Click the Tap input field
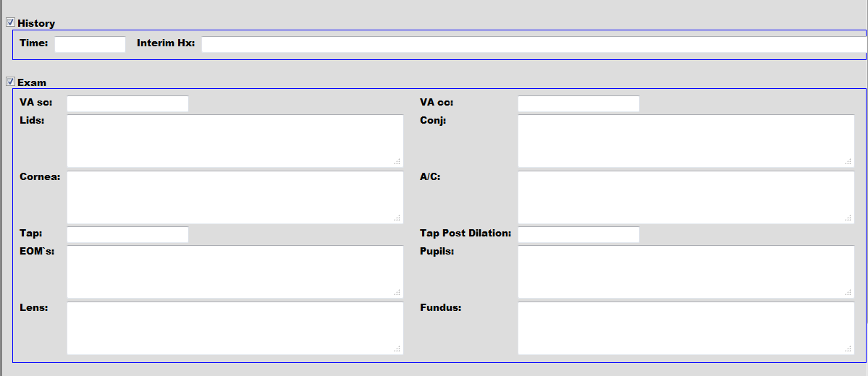868x376 pixels. click(127, 234)
